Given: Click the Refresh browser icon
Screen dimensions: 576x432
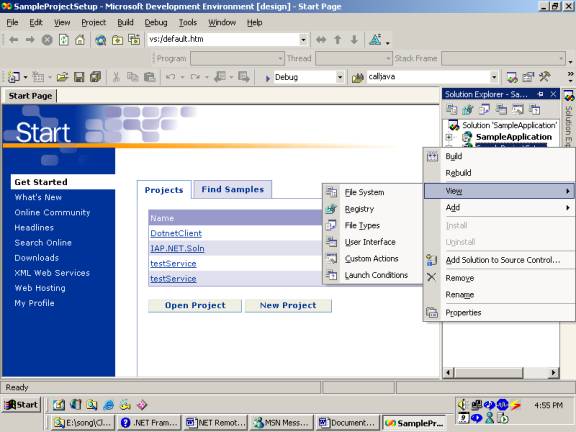Looking at the screenshot, I should pos(64,40).
